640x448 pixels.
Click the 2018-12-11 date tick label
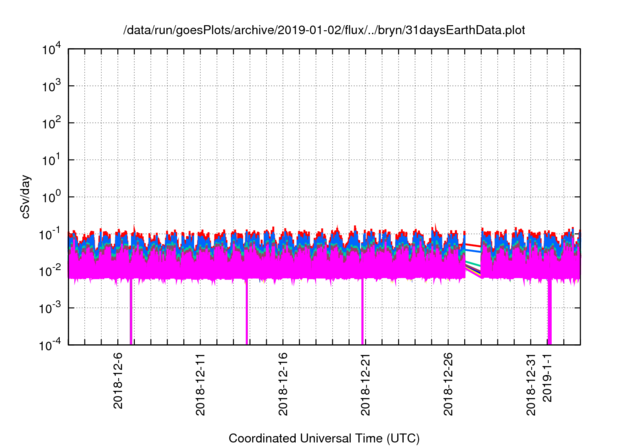point(200,384)
